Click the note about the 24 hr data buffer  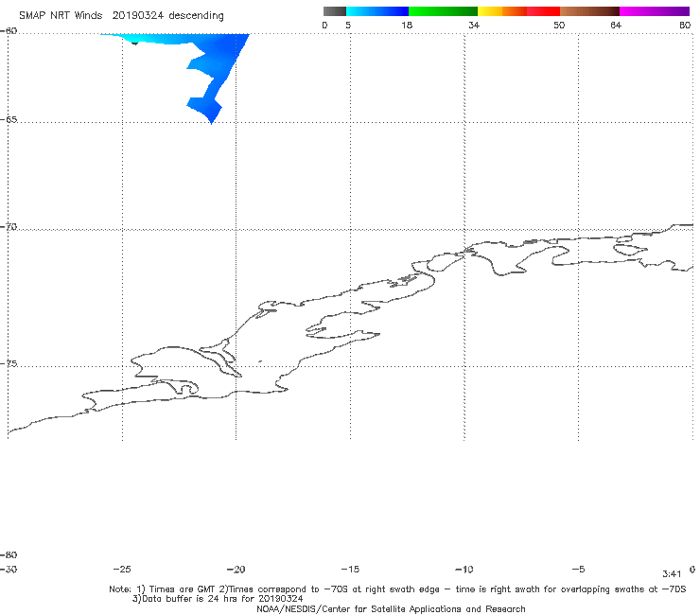point(218,599)
